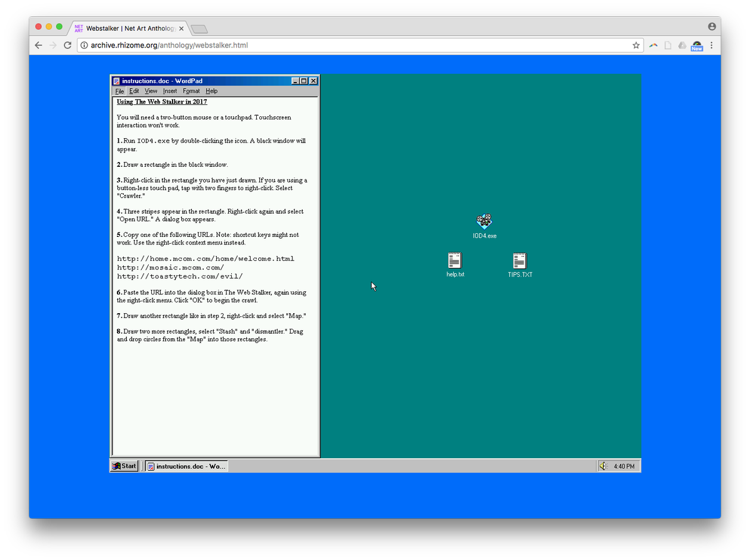Open the File menu in WordPad
This screenshot has width=750, height=560.
pyautogui.click(x=120, y=91)
